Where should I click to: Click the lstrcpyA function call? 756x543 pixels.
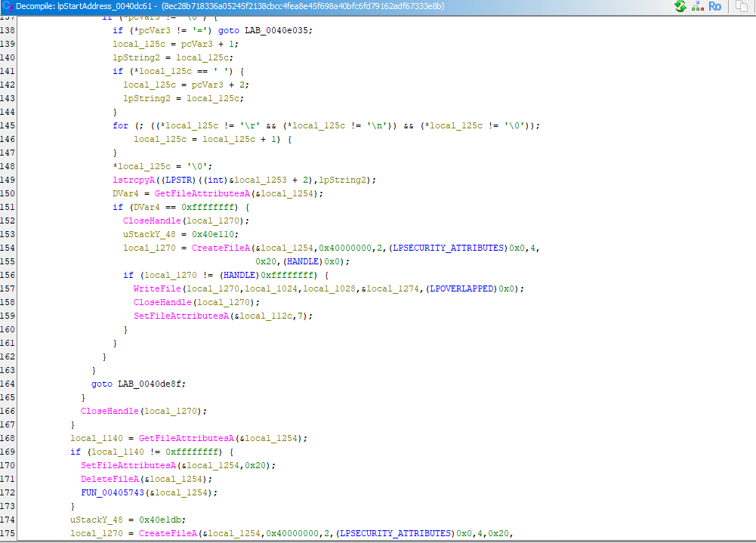click(x=134, y=179)
